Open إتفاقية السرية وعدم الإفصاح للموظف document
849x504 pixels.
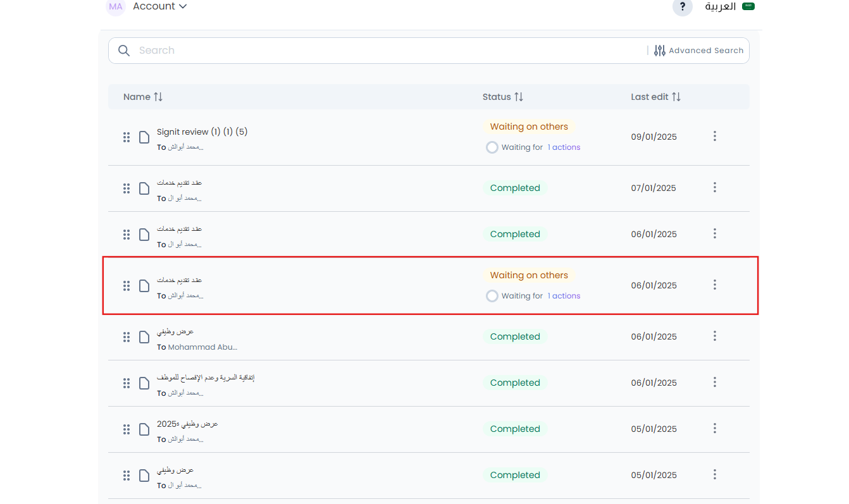click(x=206, y=378)
